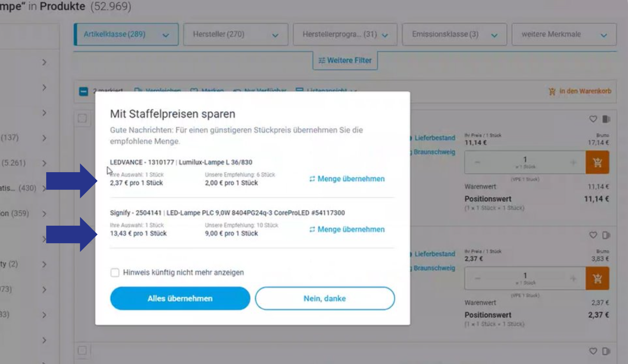Click the quantity field of the 11,14 € product
Image resolution: width=628 pixels, height=364 pixels.
coord(525,162)
